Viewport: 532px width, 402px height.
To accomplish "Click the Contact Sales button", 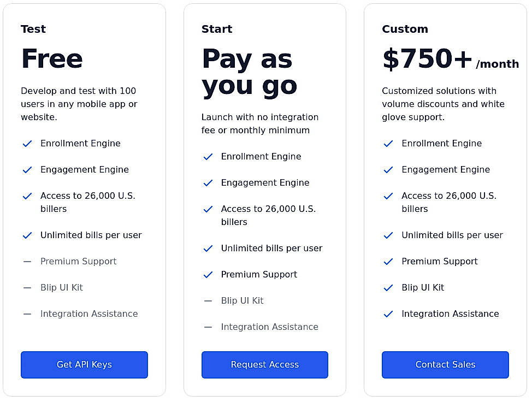I will click(x=445, y=365).
